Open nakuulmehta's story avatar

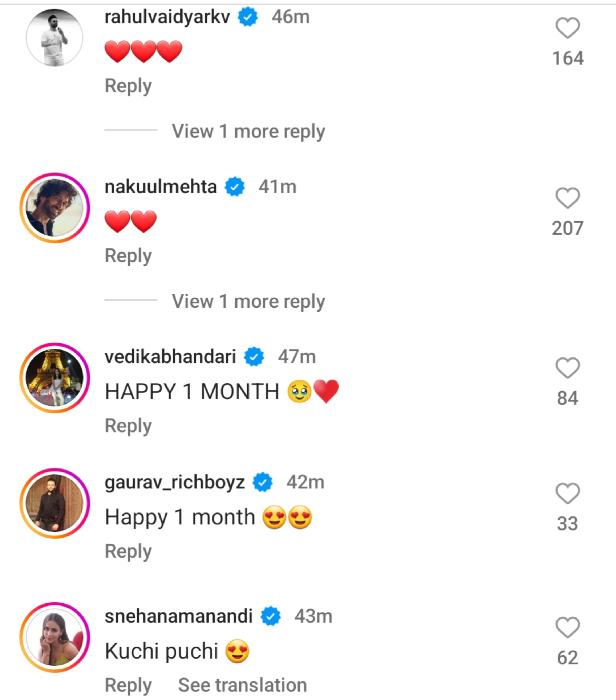tap(56, 209)
